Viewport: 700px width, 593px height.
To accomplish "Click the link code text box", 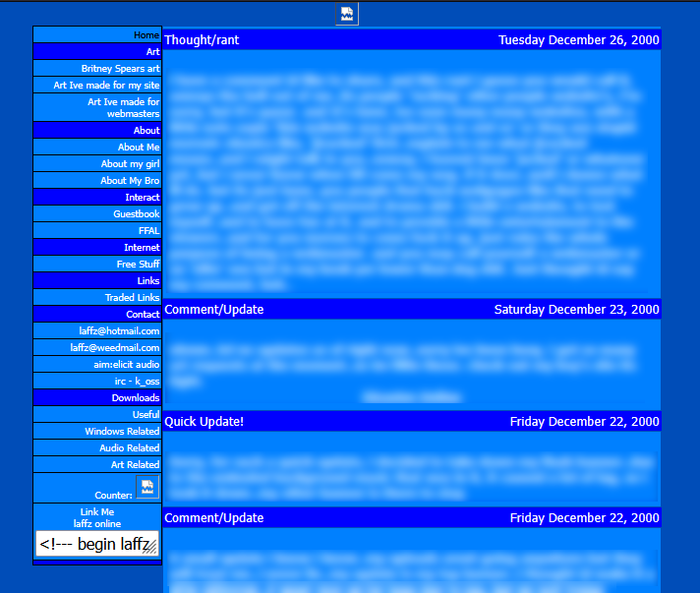I will (94, 544).
